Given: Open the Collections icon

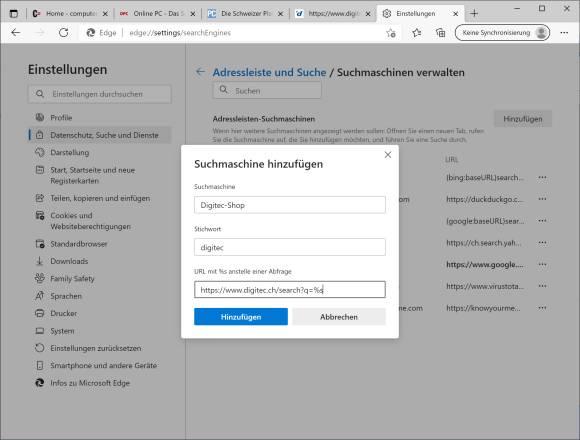Looking at the screenshot, I should 440,33.
